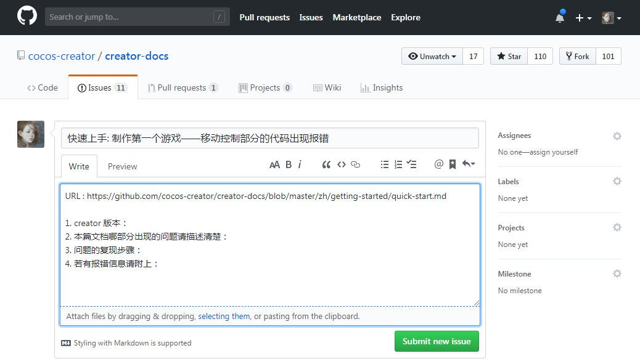Viewport: 640px width, 364px height.
Task: Click the issue title input field
Action: coord(270,138)
